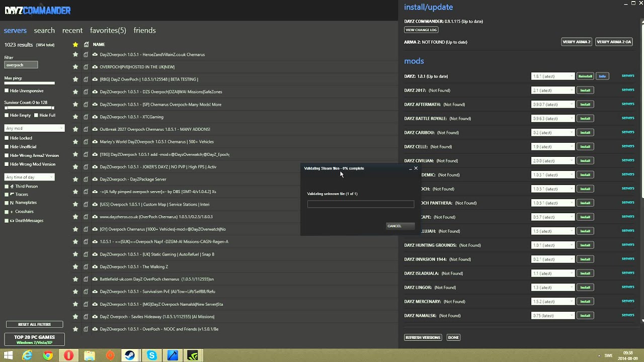644x362 pixels.
Task: Click cloud icon on Saviles Hideaway row
Action: click(95, 317)
